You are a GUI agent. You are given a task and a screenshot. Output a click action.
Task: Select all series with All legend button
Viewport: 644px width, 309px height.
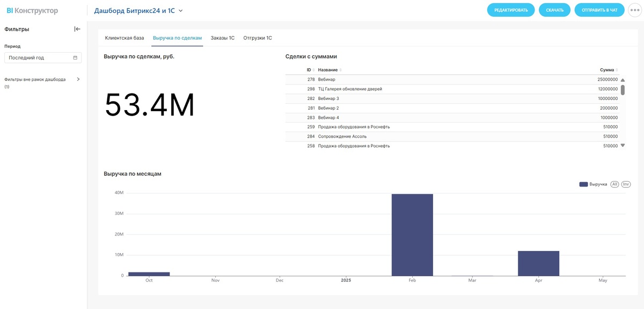coord(614,184)
